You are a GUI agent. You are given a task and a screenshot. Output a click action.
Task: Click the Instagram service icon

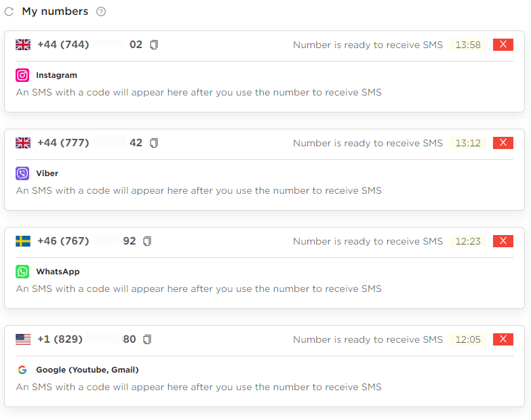tap(22, 75)
